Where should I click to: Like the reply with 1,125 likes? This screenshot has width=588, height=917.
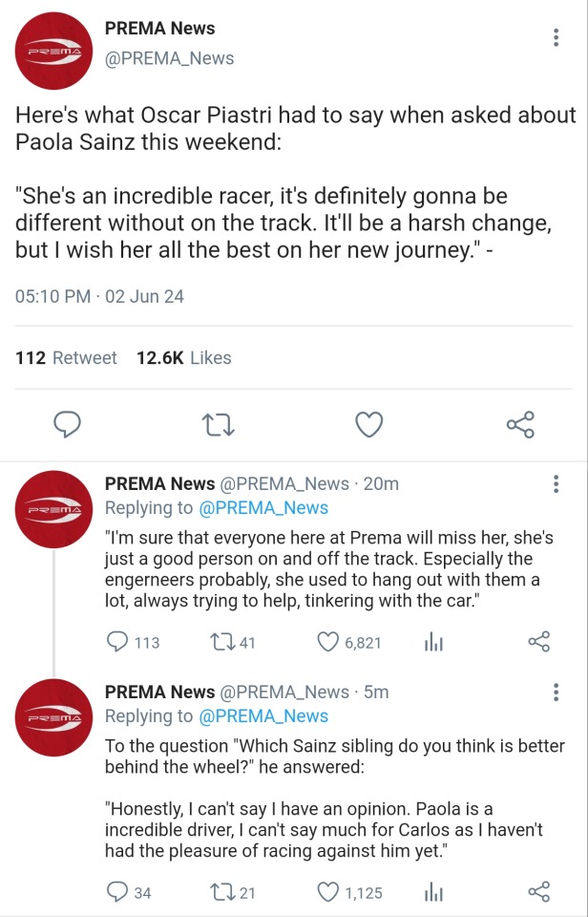click(328, 892)
